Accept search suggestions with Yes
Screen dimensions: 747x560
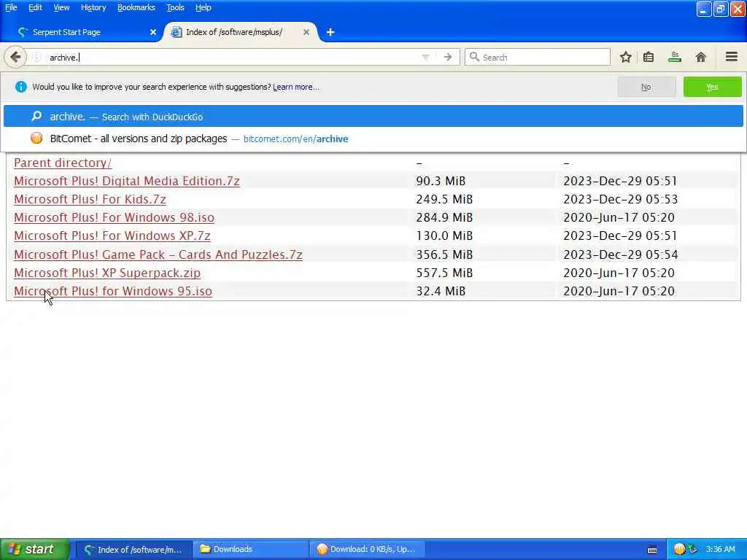(x=712, y=87)
